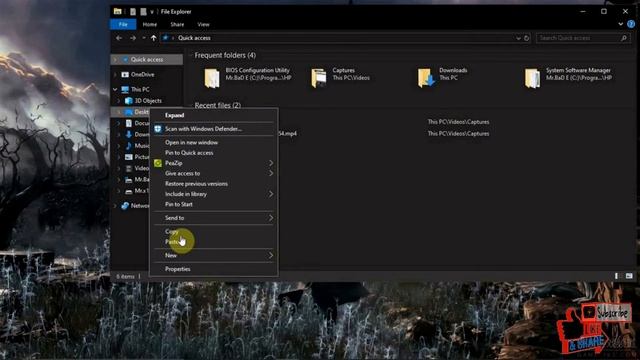Viewport: 640px width, 360px height.
Task: Select Quick access in the sidebar
Action: [x=147, y=60]
